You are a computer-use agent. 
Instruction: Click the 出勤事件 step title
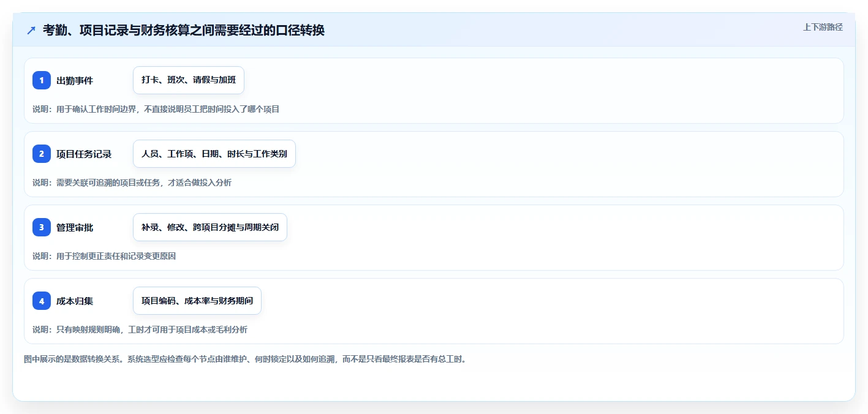[x=75, y=81]
